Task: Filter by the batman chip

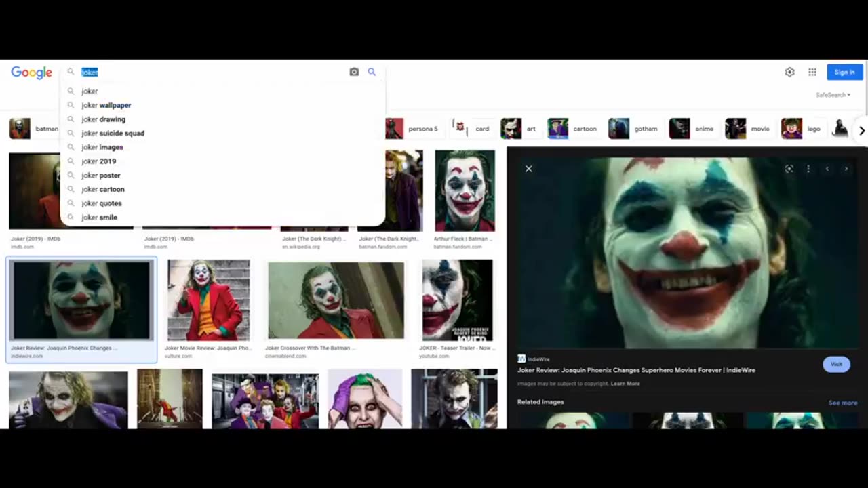Action: [35, 129]
